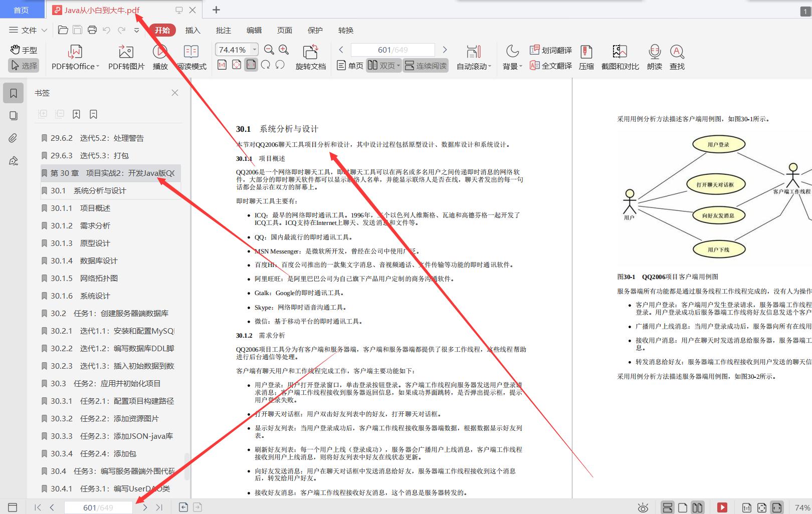The height and width of the screenshot is (514, 812).
Task: Rotate view counterclockwise
Action: [280, 65]
